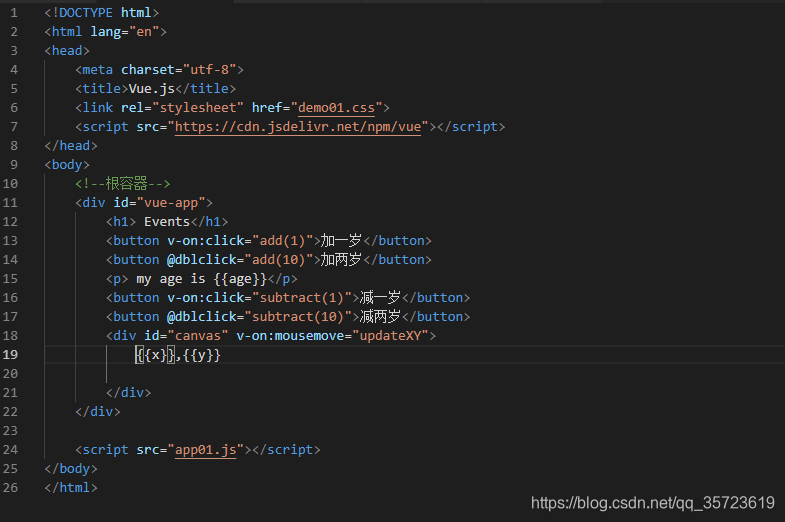785x522 pixels.
Task: Click the '{{age}}' interpolation
Action: click(x=240, y=279)
